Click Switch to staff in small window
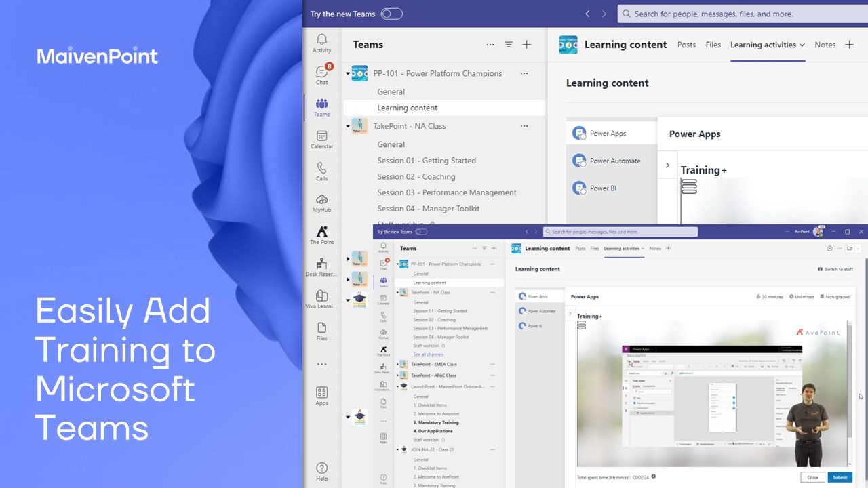The height and width of the screenshot is (488, 868). tap(835, 269)
